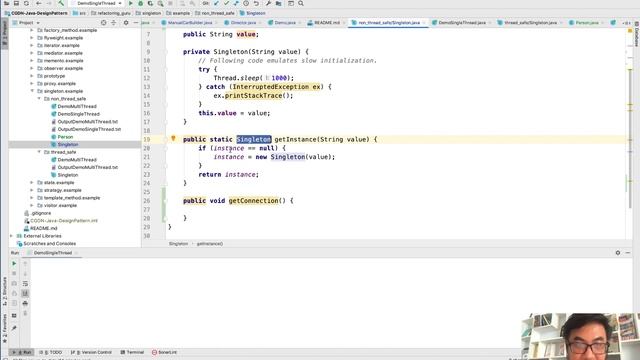
Task: Select OutputDemoSingleThread.txt in tree
Action: [89, 129]
